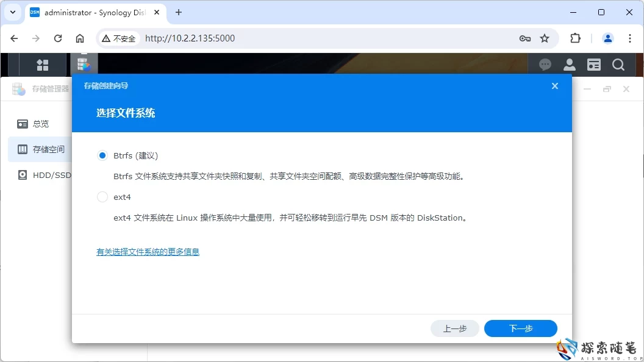Click the DSM user account icon

tap(569, 64)
